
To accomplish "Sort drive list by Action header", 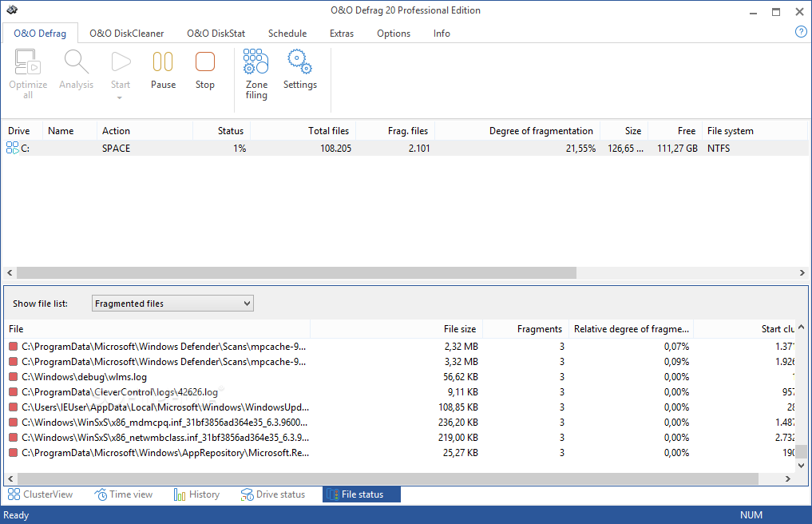I will (x=145, y=131).
